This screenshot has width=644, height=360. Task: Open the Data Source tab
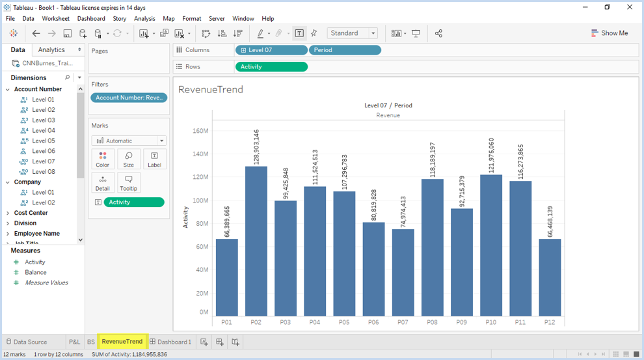click(27, 342)
